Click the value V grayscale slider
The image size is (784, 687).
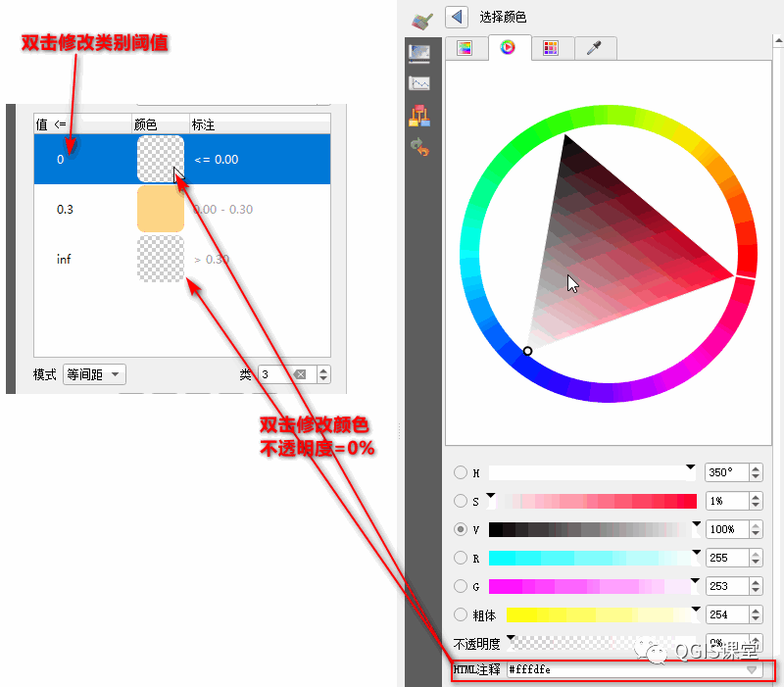[x=592, y=529]
